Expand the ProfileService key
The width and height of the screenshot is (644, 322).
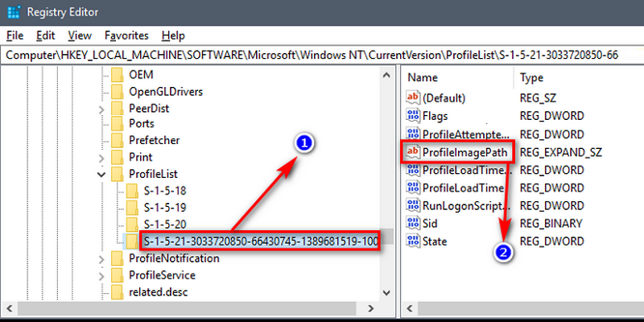101,275
